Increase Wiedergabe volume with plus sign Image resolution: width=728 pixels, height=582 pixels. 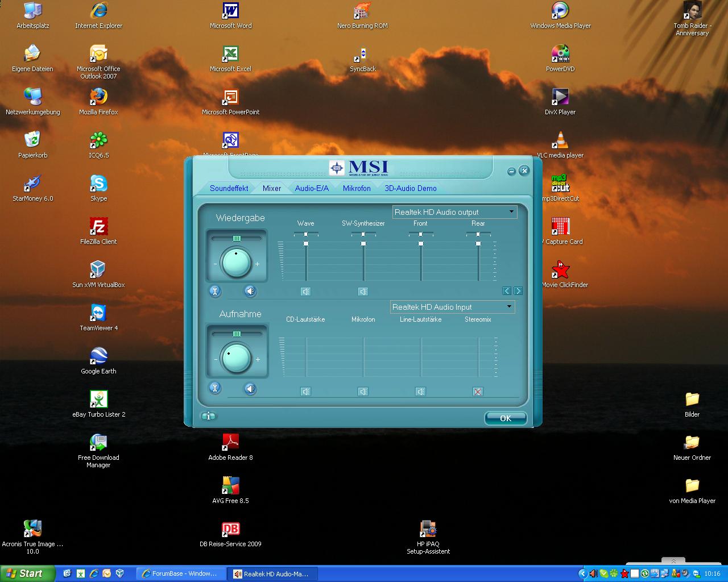pyautogui.click(x=258, y=264)
